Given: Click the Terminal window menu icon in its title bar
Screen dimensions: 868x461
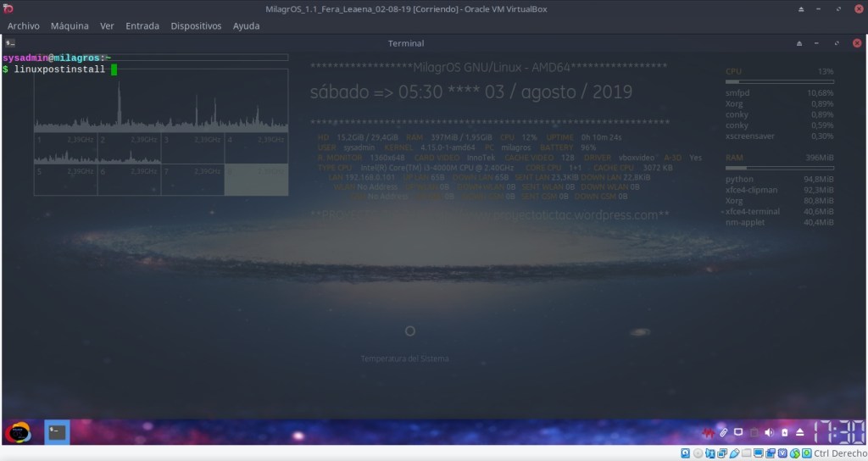Looking at the screenshot, I should tap(10, 43).
